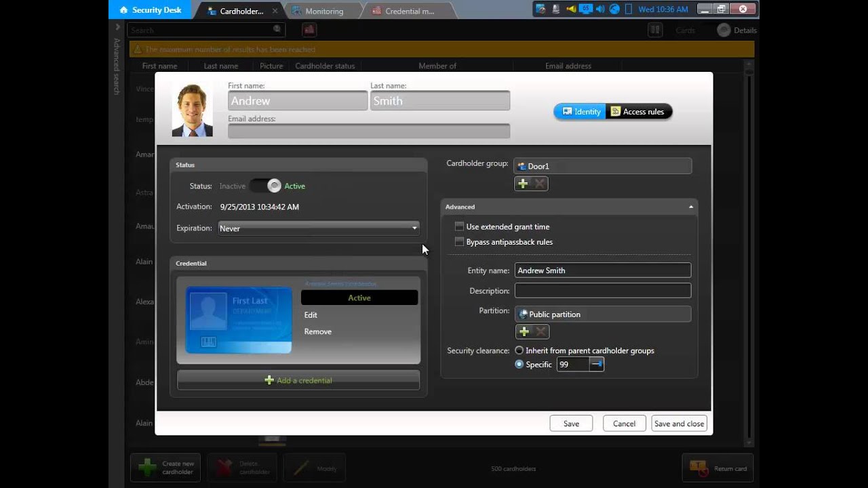The image size is (868, 488).
Task: Click the blue circular gauge tray icon
Action: click(614, 9)
